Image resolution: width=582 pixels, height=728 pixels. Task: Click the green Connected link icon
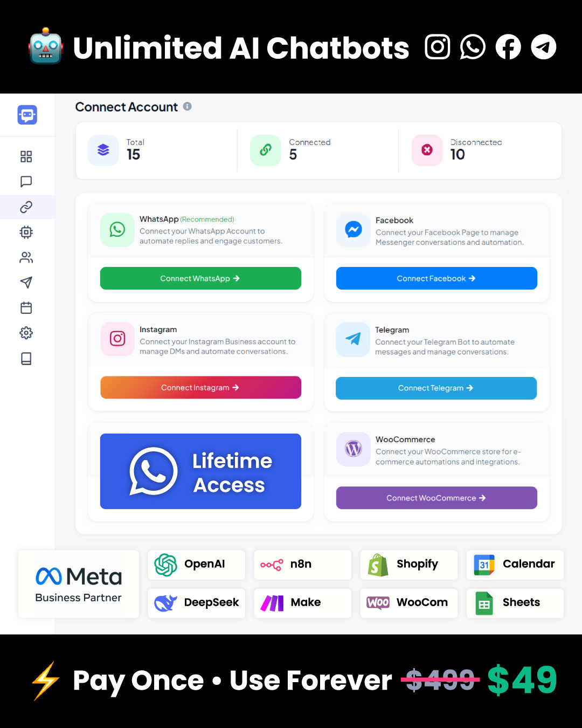tap(266, 150)
